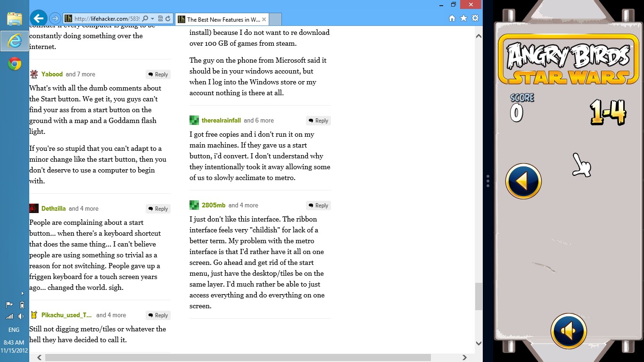
Task: Reply to therealrainfall's comment
Action: (x=318, y=121)
